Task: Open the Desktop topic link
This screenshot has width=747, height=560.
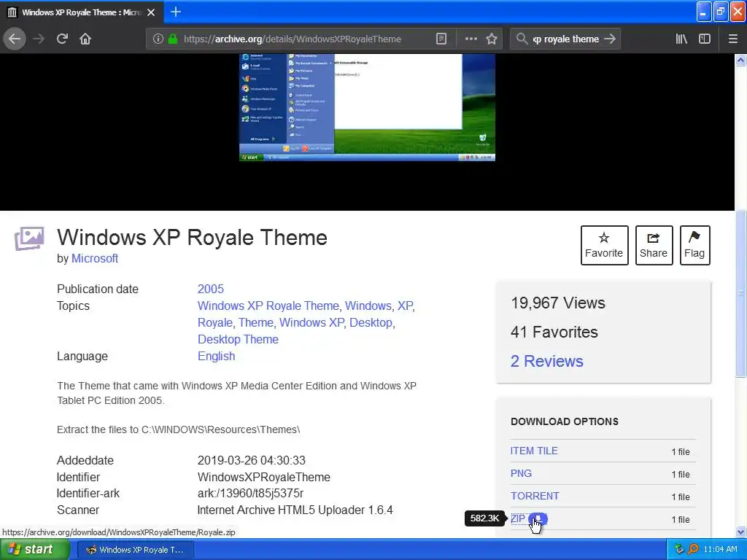Action: pyautogui.click(x=371, y=323)
